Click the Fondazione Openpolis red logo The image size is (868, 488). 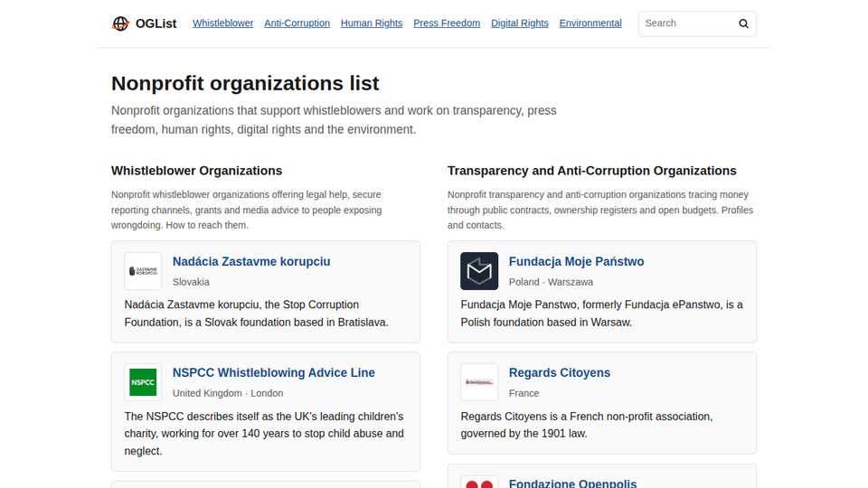479,482
